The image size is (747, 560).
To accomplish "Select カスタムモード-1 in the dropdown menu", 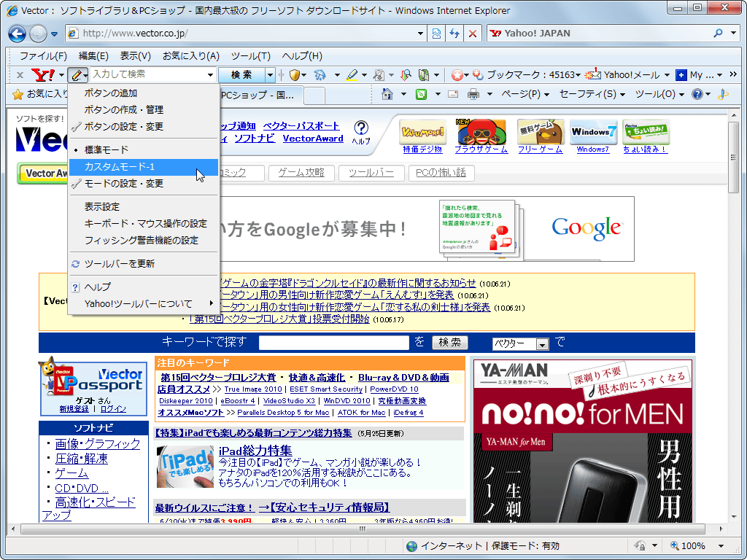I will [x=144, y=167].
